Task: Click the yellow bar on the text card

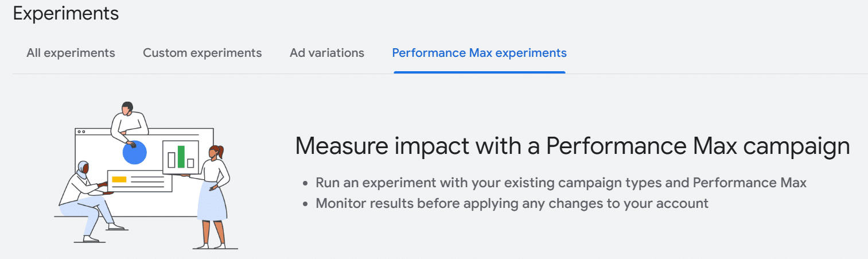Action: pyautogui.click(x=119, y=180)
